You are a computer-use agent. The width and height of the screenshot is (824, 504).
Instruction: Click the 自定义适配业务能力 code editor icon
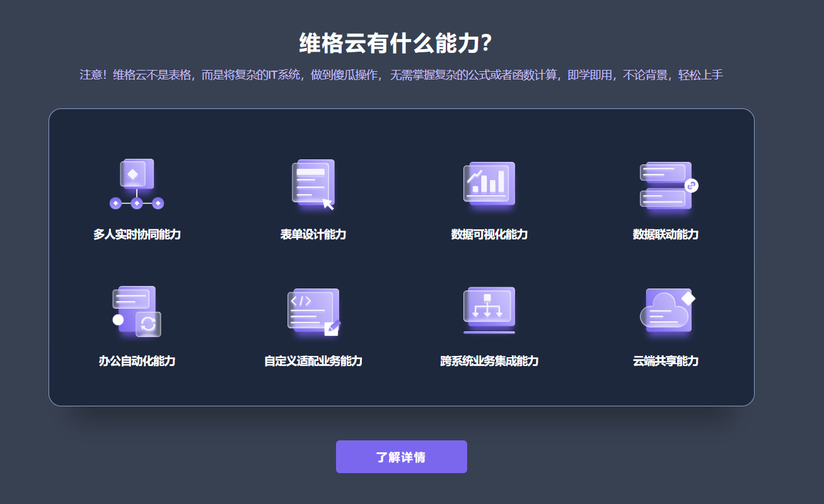[x=313, y=312]
